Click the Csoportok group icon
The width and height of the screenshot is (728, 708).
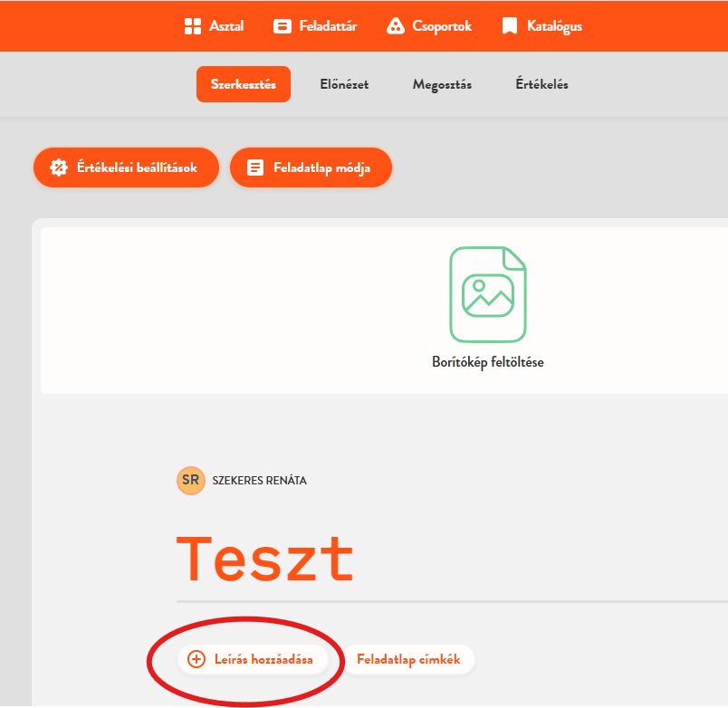point(395,26)
